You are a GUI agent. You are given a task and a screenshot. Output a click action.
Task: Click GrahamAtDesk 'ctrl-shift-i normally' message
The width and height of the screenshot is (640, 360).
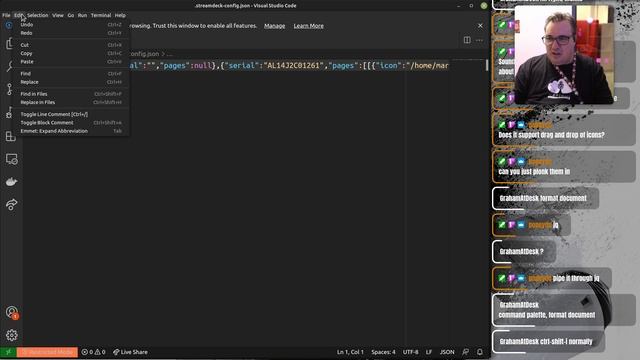coord(549,341)
